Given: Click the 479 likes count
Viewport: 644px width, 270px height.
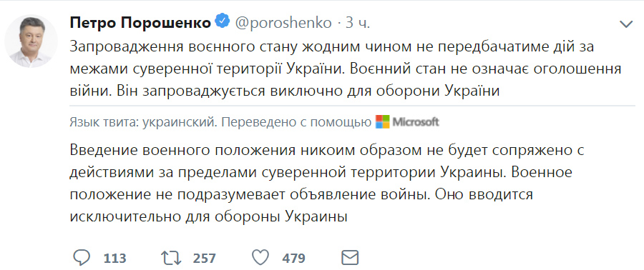Looking at the screenshot, I should 293,259.
